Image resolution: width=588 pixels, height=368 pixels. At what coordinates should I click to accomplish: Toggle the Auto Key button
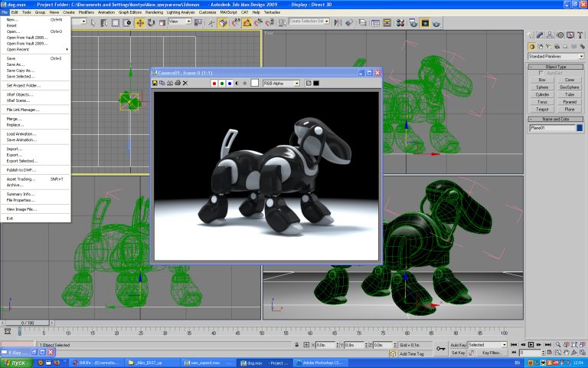(x=458, y=345)
